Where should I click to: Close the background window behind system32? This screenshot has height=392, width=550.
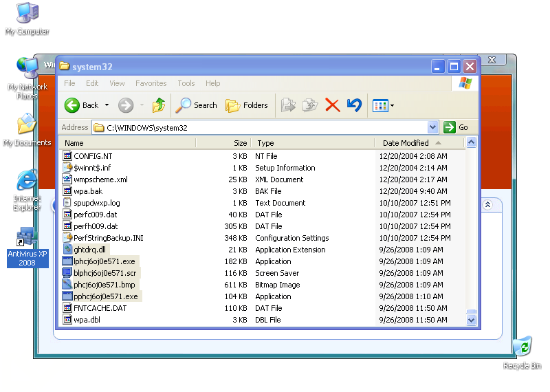pos(492,60)
